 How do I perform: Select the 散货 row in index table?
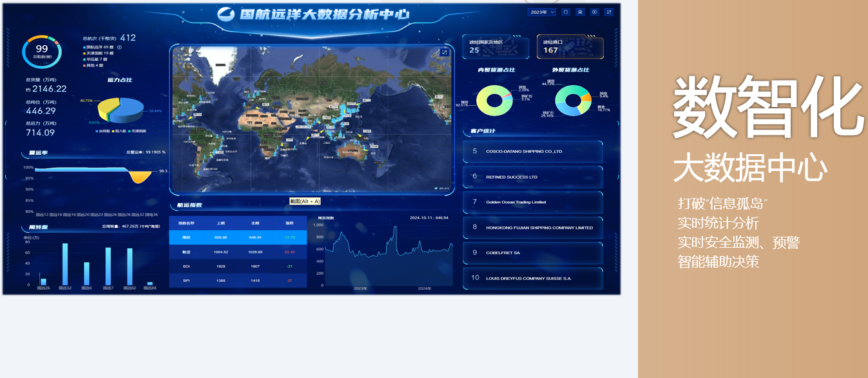[x=238, y=252]
